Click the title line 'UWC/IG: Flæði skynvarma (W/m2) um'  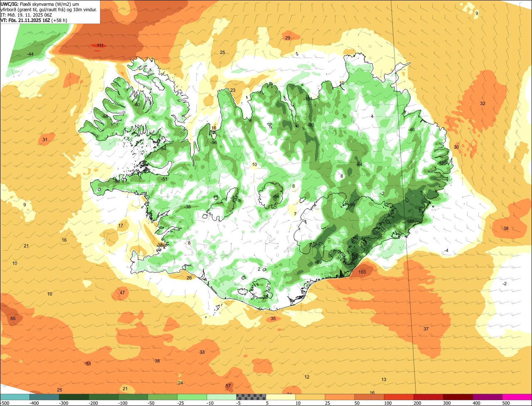coord(40,4)
